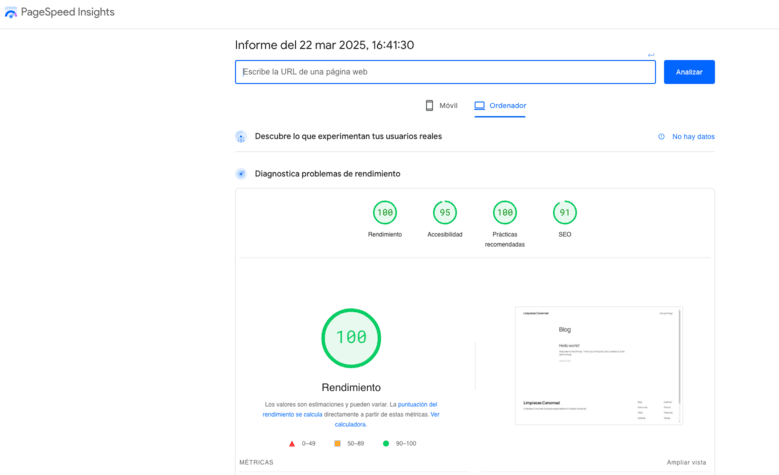Screen dimensions: 779x475
Task: Click the PageSpeed Insights logo icon
Action: click(11, 13)
